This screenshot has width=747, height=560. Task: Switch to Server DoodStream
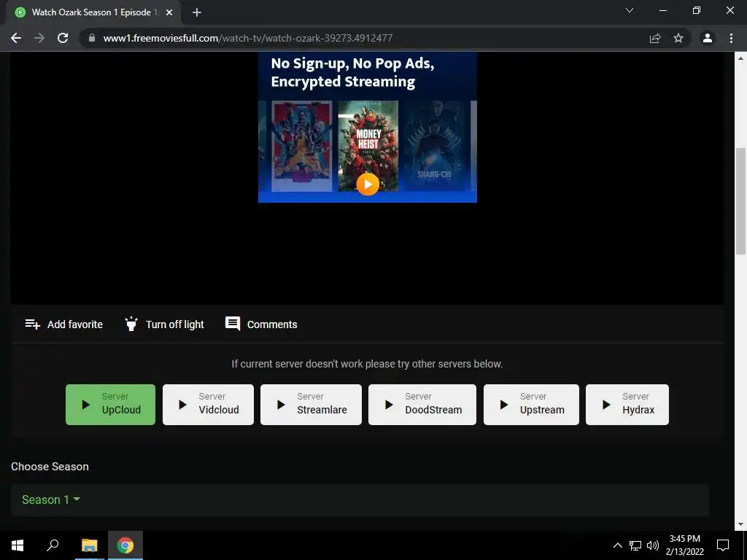coord(422,404)
